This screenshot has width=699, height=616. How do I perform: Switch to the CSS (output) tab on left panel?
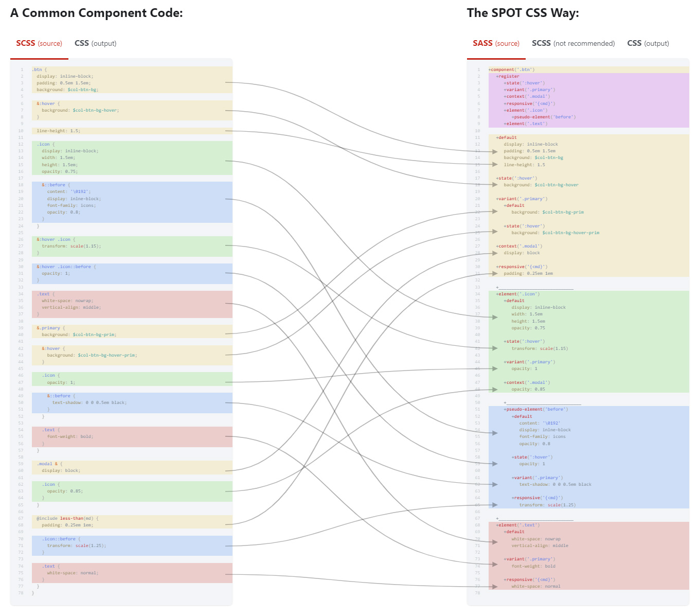[x=95, y=43]
